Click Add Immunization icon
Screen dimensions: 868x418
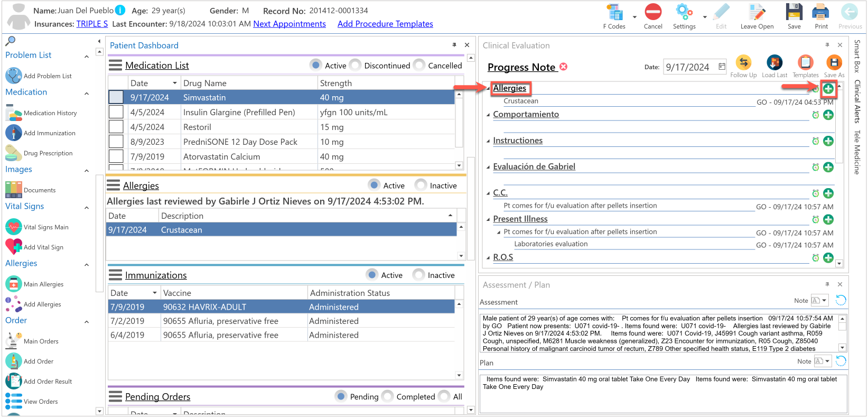14,133
